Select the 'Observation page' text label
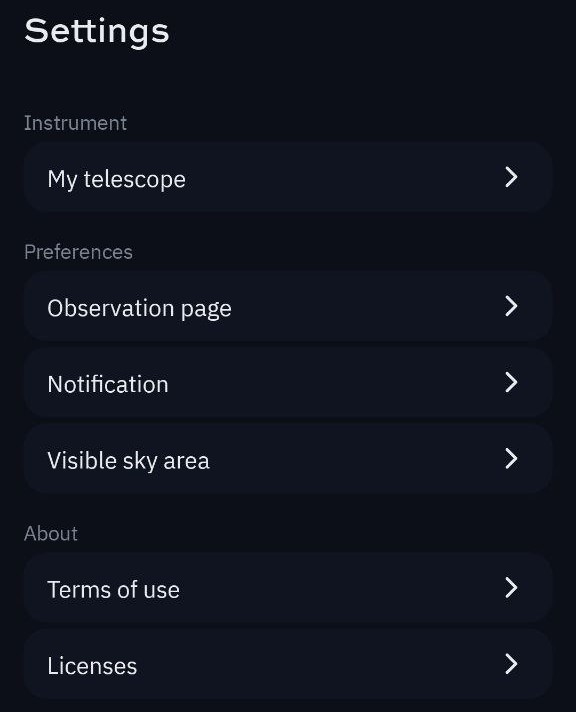 (139, 309)
